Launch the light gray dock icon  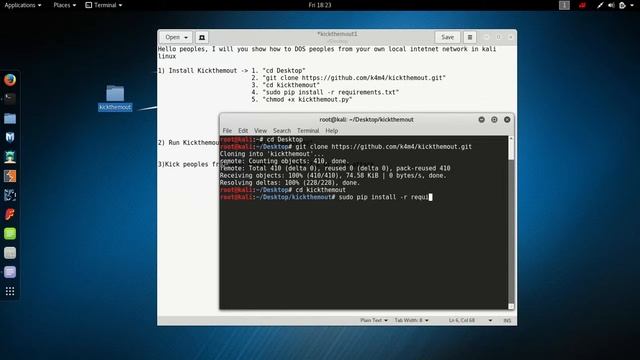(x=10, y=253)
